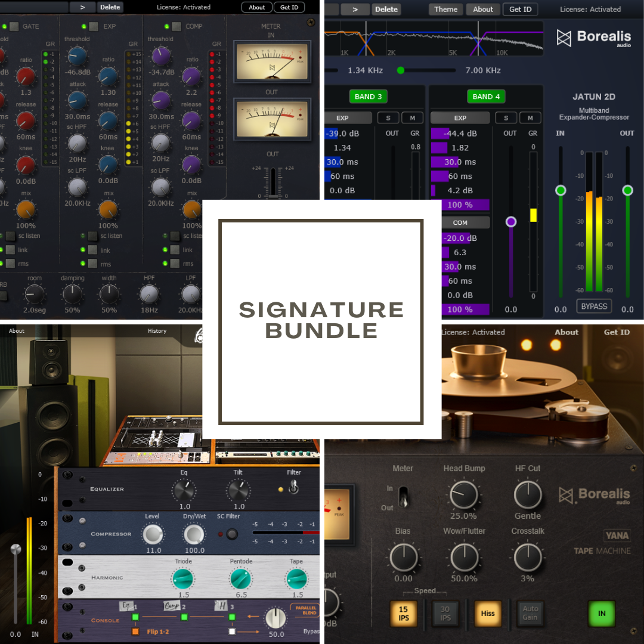Image resolution: width=644 pixels, height=644 pixels.
Task: Click the Borealis logo on the YANA tape machine
Action: click(596, 495)
